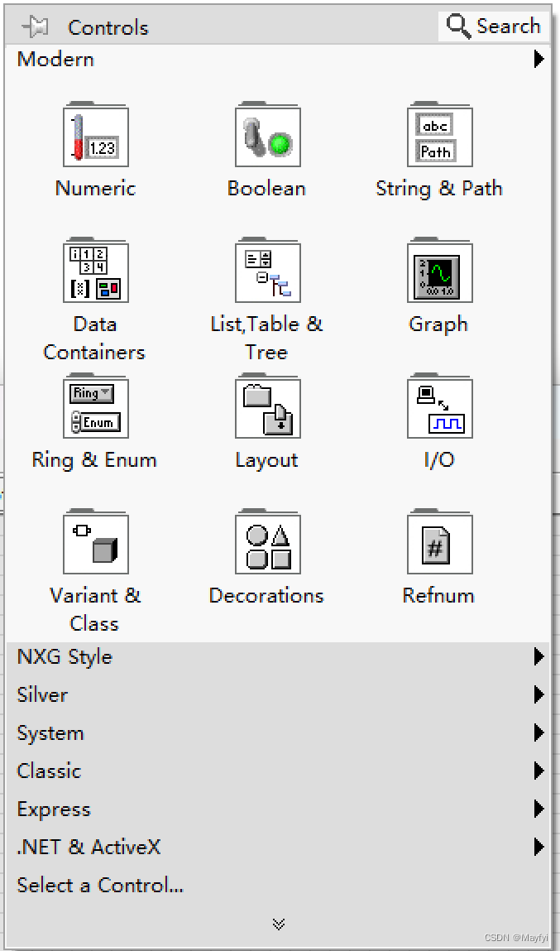Expand the Classic category

coord(278,771)
